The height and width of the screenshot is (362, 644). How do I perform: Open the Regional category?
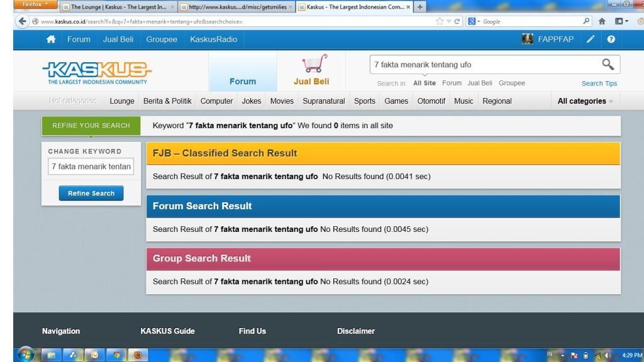pyautogui.click(x=497, y=101)
